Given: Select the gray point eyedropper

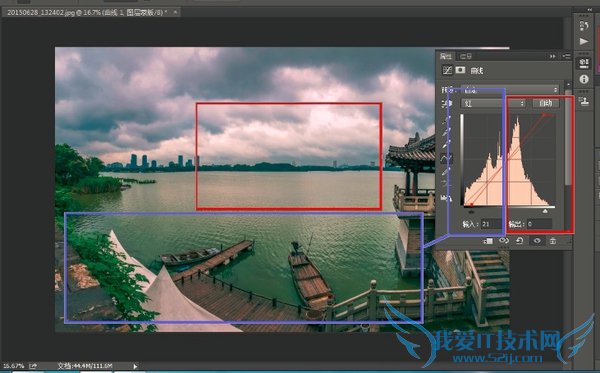Looking at the screenshot, I should coord(447,133).
